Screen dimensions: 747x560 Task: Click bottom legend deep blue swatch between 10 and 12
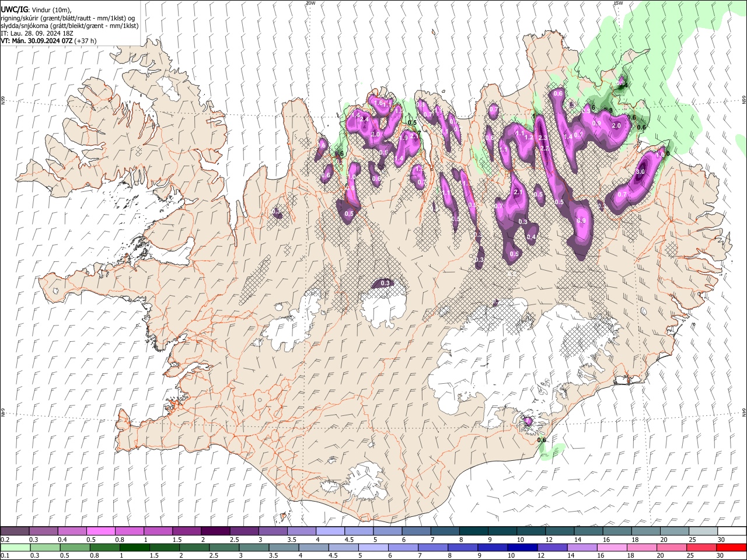pos(522,547)
